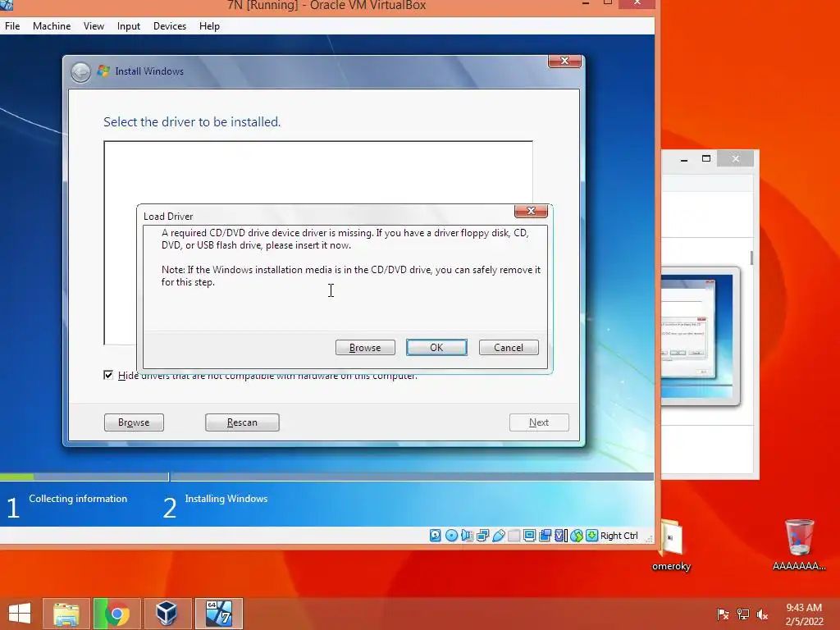Click the Right Ctrl host key label

point(619,536)
